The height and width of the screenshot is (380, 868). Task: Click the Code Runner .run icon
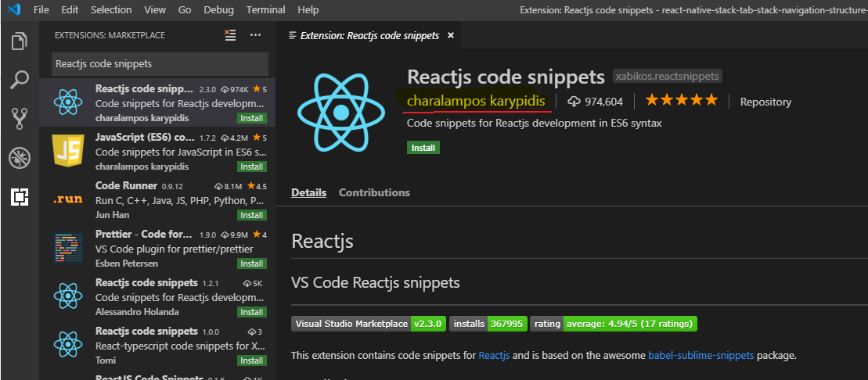68,199
